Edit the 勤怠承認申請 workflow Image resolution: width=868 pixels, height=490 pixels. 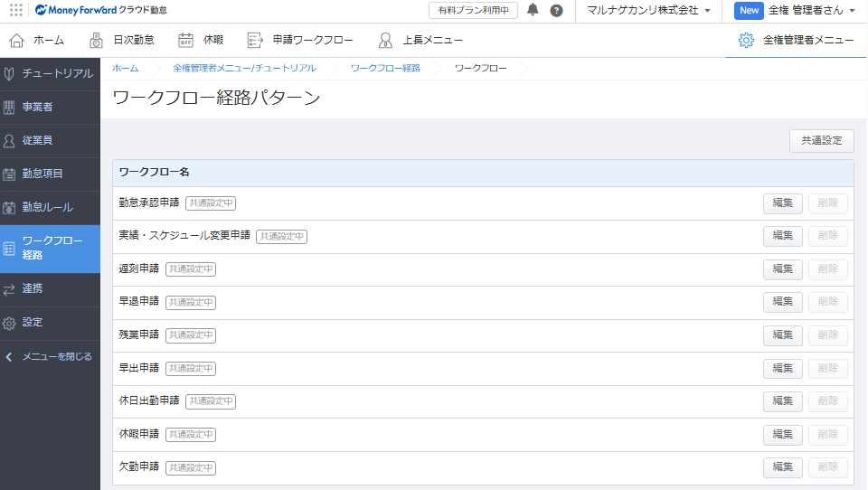[782, 203]
